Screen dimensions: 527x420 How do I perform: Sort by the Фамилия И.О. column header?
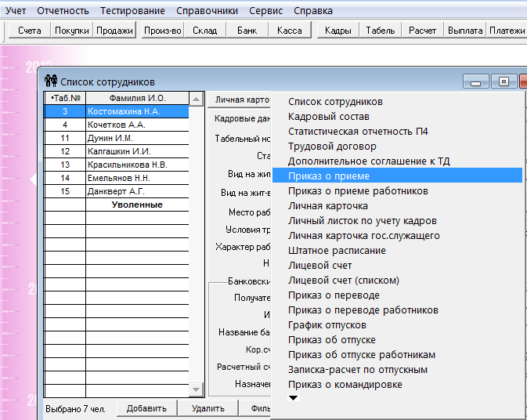(138, 98)
